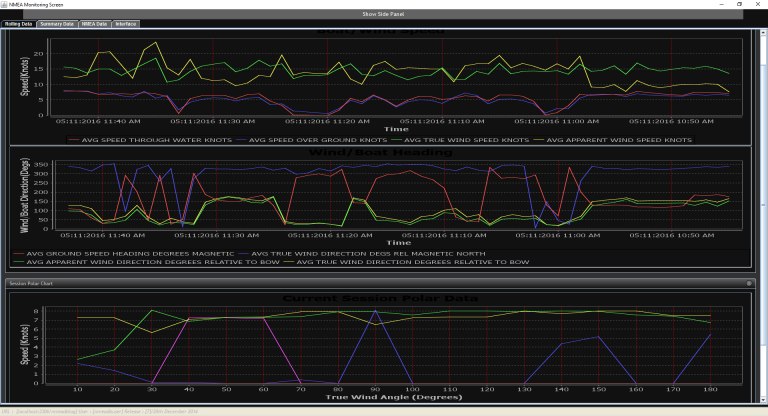This screenshot has height=416, width=768.
Task: Click the 11:40 AM tick on the speed chart
Action: (x=98, y=121)
